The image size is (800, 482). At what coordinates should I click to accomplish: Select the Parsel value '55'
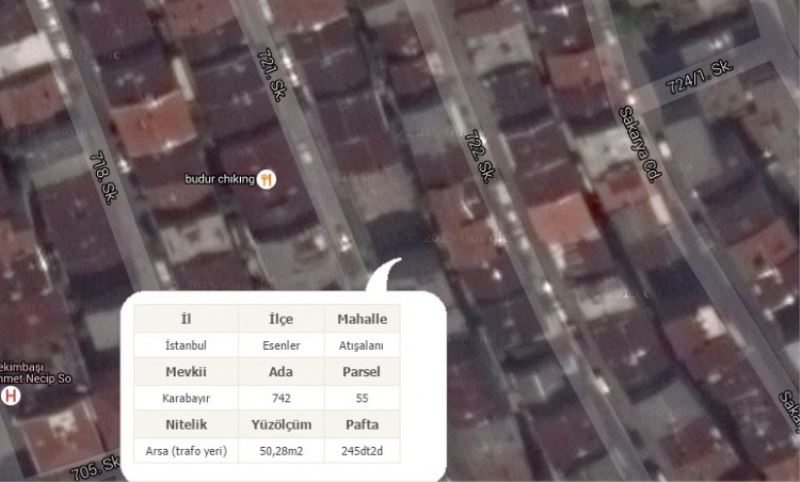[x=362, y=398]
